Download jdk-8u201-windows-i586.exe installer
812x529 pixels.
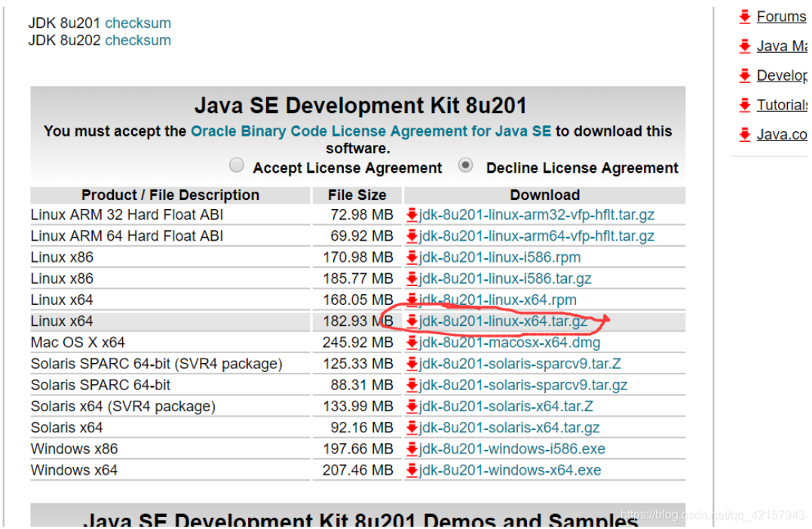512,448
